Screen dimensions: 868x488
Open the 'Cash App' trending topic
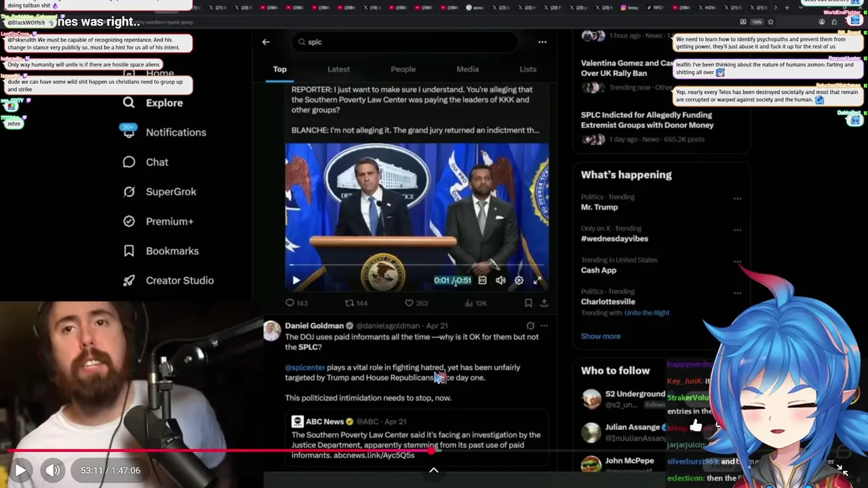tap(599, 270)
